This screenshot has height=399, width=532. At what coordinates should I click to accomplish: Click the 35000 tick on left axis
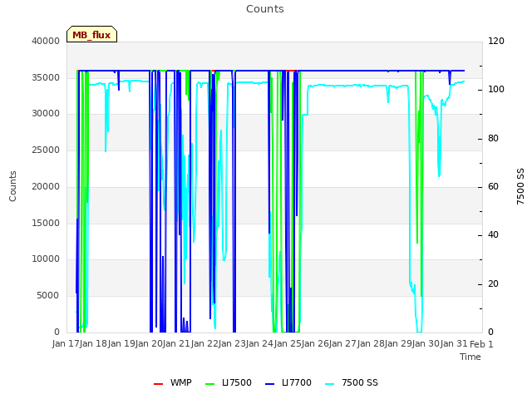pos(46,77)
